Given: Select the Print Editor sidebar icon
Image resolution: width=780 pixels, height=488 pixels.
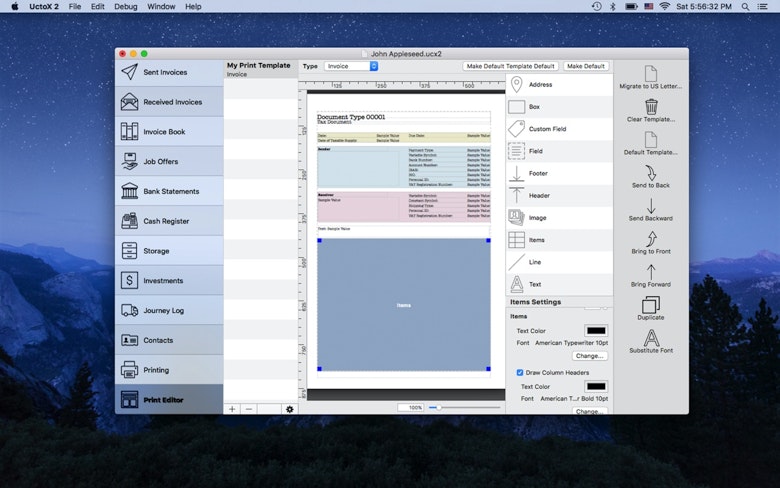Looking at the screenshot, I should [x=129, y=399].
